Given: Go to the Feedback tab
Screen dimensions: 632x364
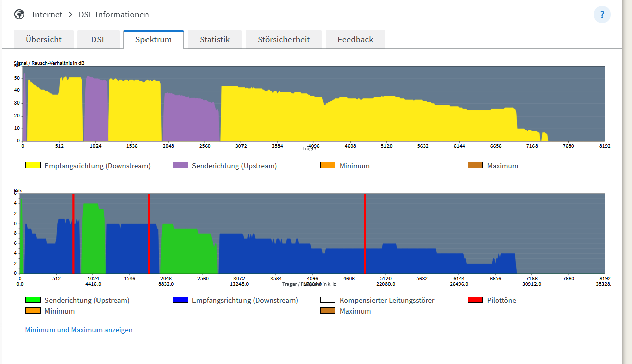Looking at the screenshot, I should [x=356, y=39].
